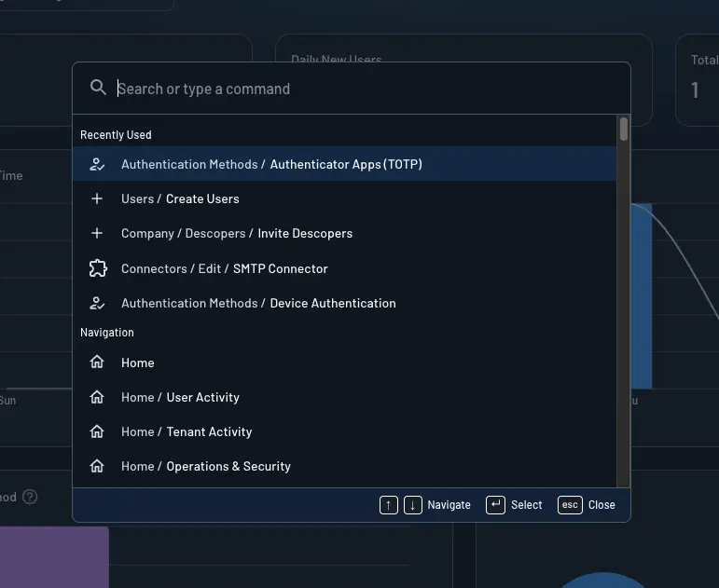Open Connectors / Edit / SMTP Connector
719x588 pixels.
point(344,268)
